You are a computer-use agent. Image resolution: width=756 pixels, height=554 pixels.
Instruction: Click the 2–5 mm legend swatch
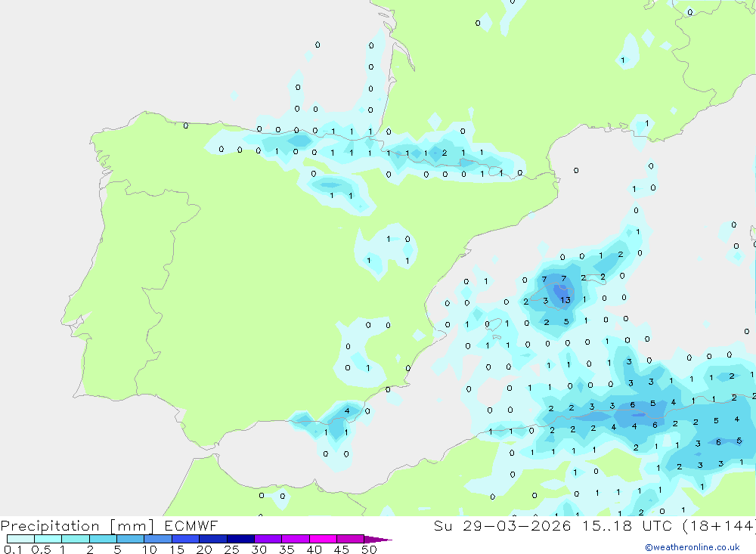pyautogui.click(x=103, y=539)
